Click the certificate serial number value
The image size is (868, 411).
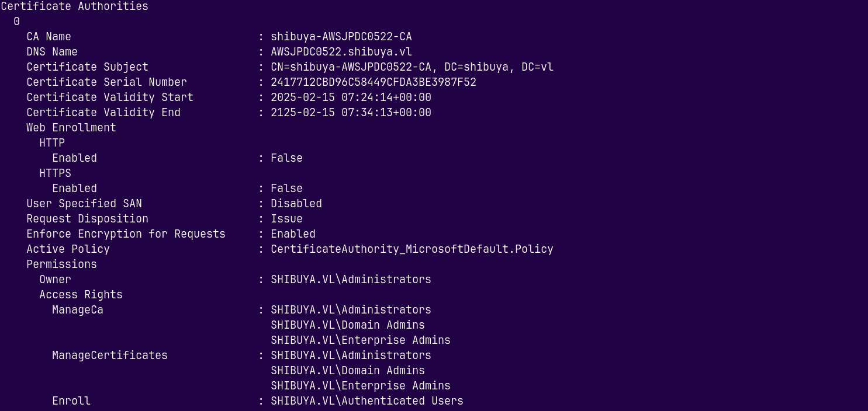(373, 82)
